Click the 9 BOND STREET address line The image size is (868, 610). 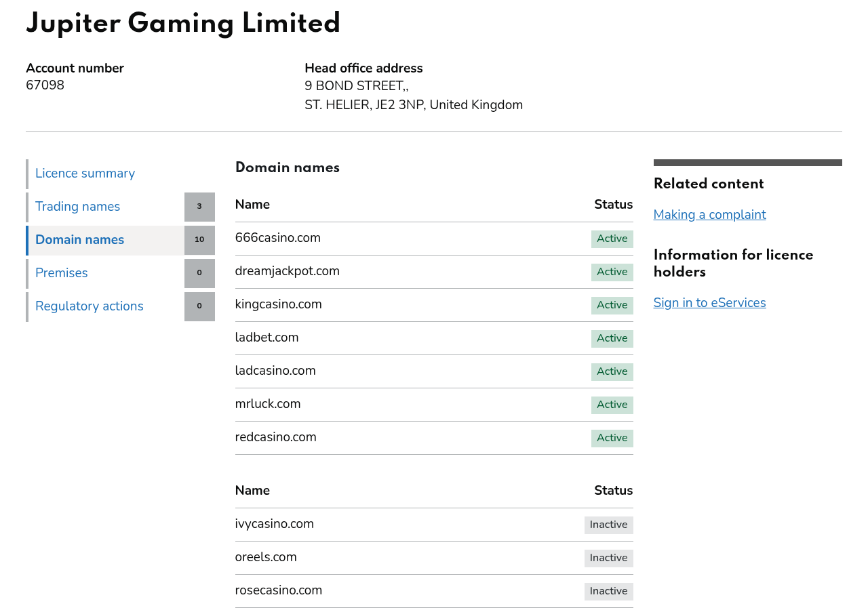coord(357,86)
